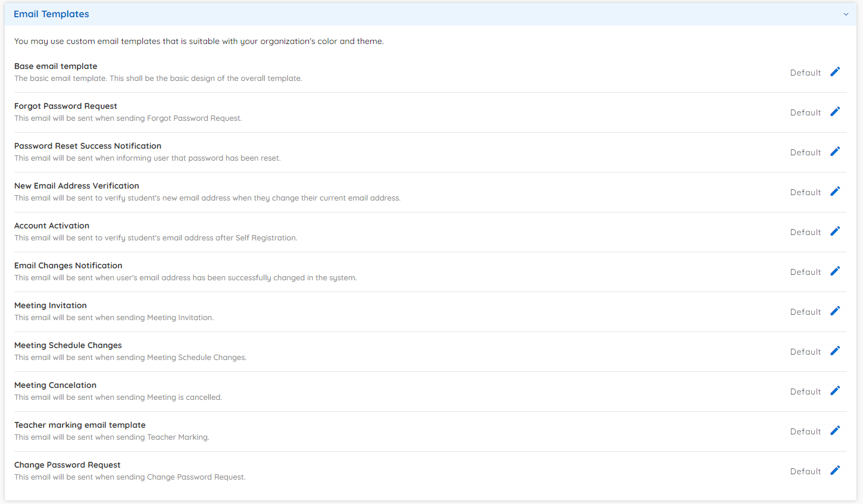
Task: Open editor for Change Password Request
Action: (835, 470)
